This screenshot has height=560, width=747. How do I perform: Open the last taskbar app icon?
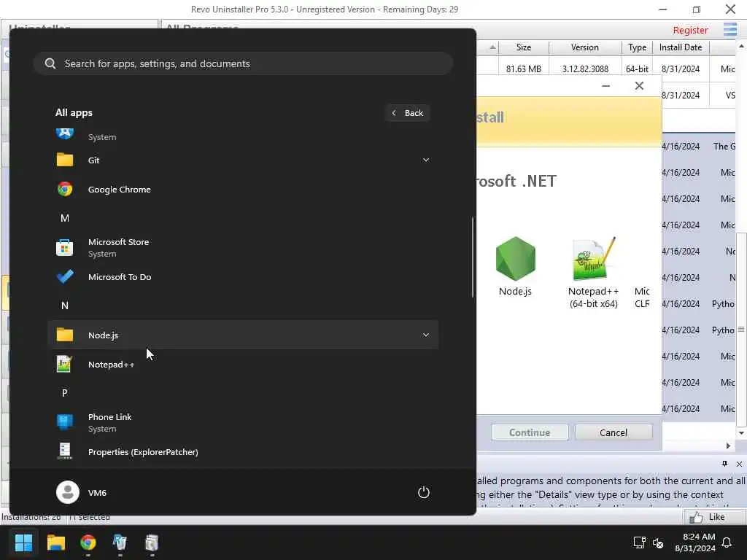pos(152,542)
